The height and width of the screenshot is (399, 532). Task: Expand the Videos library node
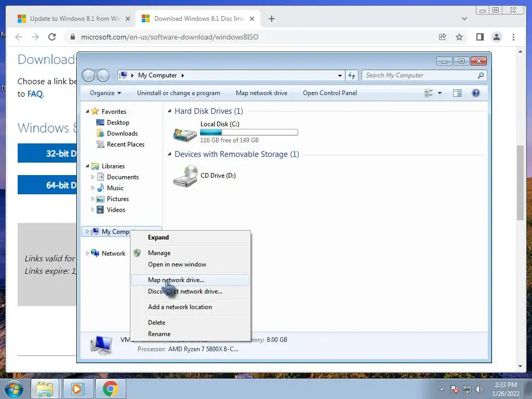(92, 210)
